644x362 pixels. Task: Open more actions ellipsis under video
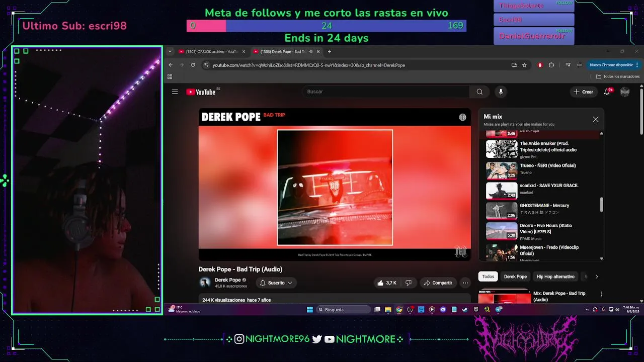coord(465,283)
